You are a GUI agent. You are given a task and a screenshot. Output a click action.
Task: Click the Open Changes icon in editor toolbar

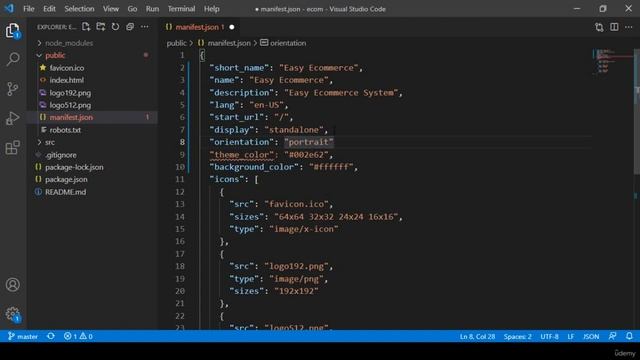point(599,27)
